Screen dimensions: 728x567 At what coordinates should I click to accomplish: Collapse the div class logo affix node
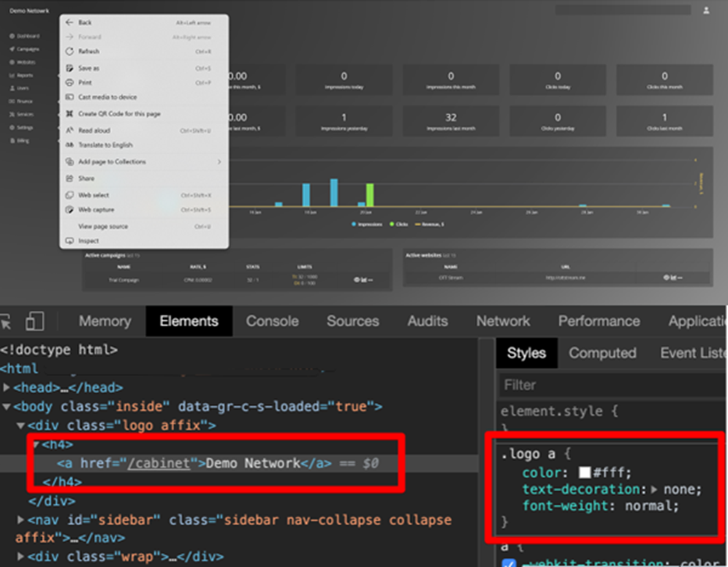(21, 425)
